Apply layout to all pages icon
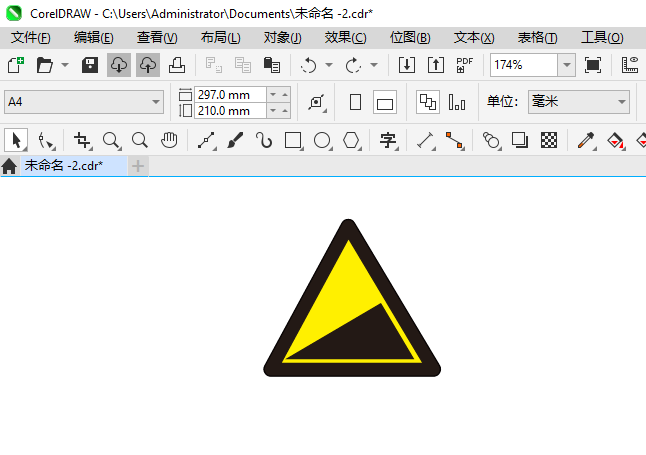The image size is (646, 455). point(428,102)
